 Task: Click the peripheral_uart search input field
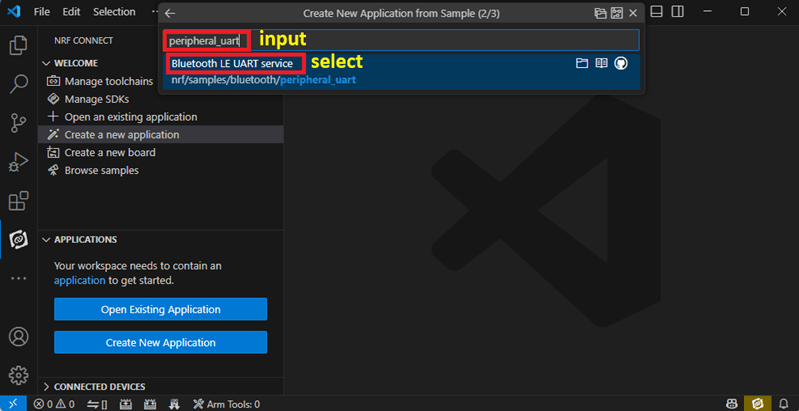(400, 40)
